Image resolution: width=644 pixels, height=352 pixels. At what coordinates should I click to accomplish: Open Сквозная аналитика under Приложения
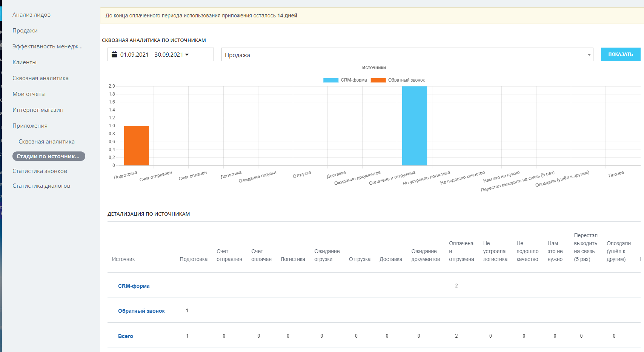pos(46,142)
